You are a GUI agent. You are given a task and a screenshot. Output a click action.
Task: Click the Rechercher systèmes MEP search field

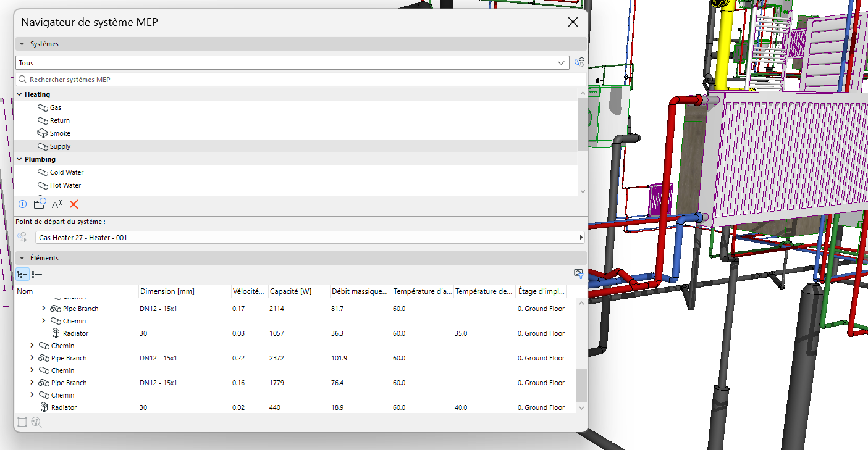pyautogui.click(x=300, y=80)
